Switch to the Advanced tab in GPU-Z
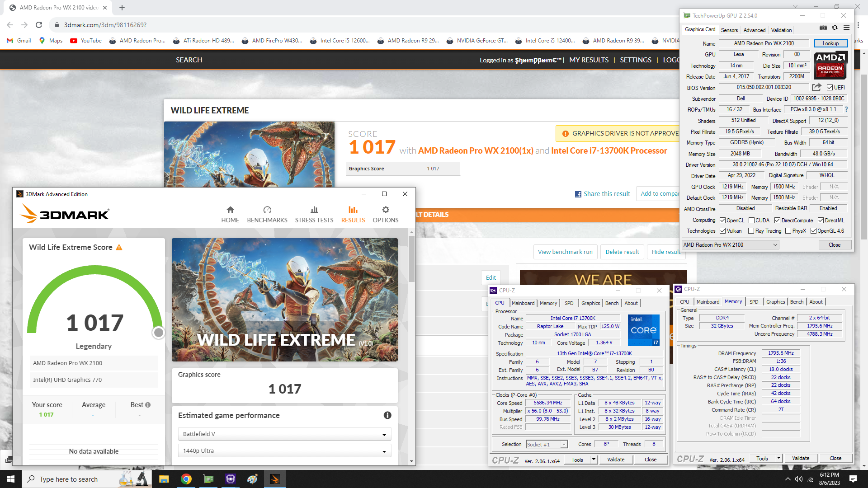Screen dimensions: 868x488 [755, 30]
